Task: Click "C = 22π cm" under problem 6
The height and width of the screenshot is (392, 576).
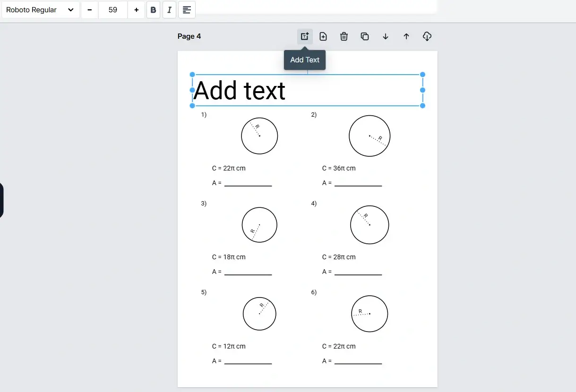Action: [x=339, y=346]
